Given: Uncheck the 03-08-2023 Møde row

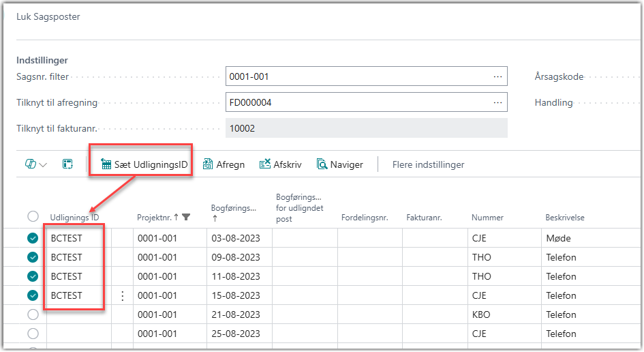Looking at the screenshot, I should tap(33, 239).
